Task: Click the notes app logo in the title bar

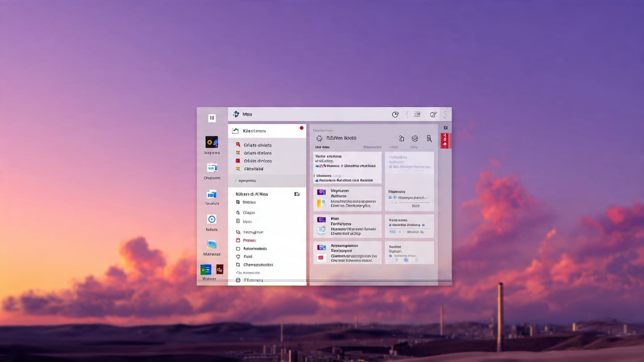Action: (x=236, y=114)
